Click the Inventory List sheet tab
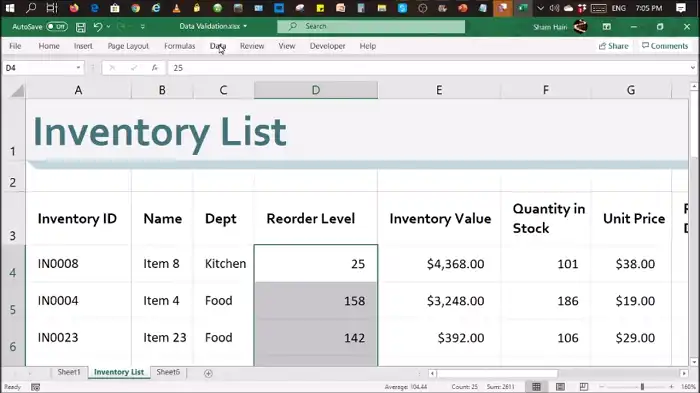 point(119,372)
